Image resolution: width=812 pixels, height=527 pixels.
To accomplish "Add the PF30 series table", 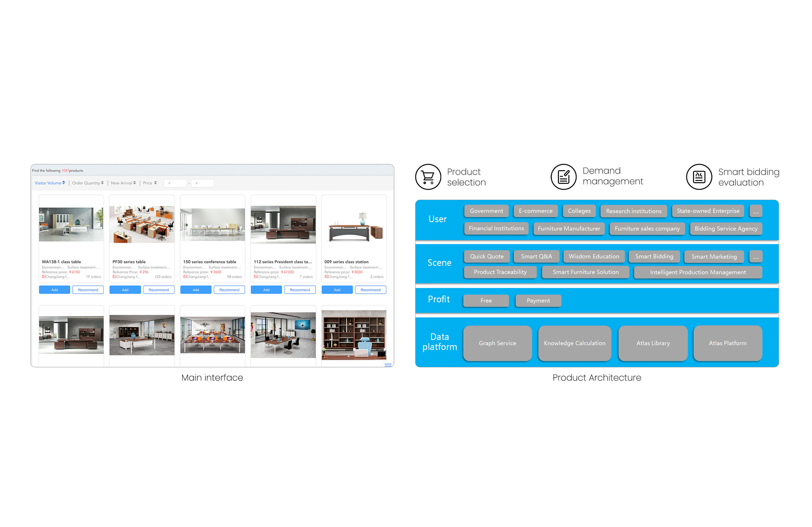I will 125,290.
